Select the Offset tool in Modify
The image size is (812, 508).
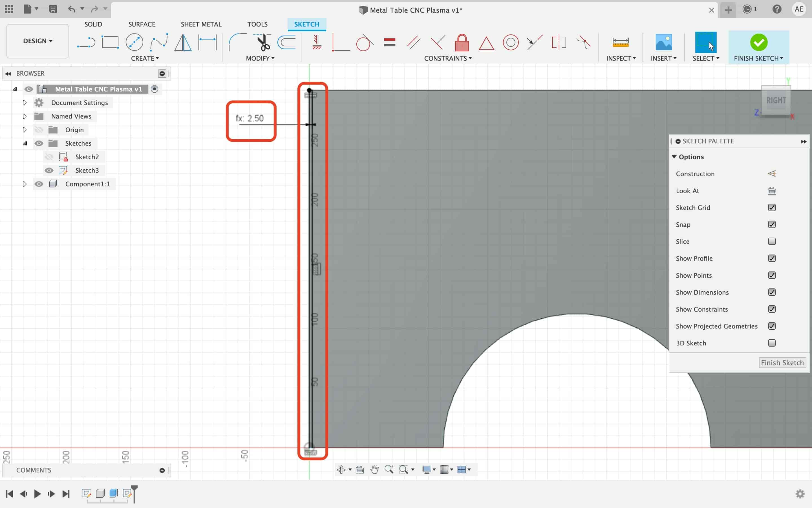(x=286, y=42)
